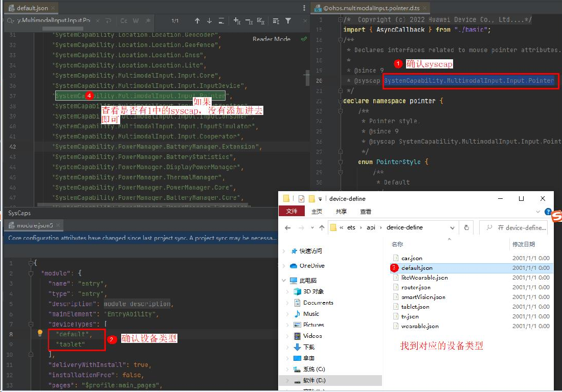
Task: Click the search field containing MultimodalInput.Input.Pointer
Action: coord(54,20)
